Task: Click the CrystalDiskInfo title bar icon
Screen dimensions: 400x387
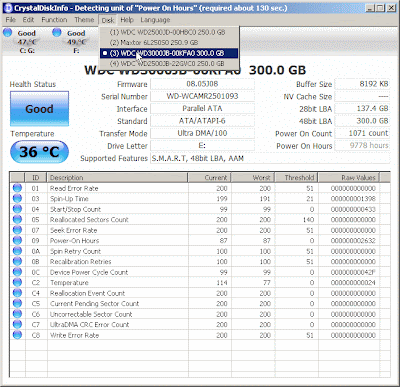Action: (x=8, y=8)
